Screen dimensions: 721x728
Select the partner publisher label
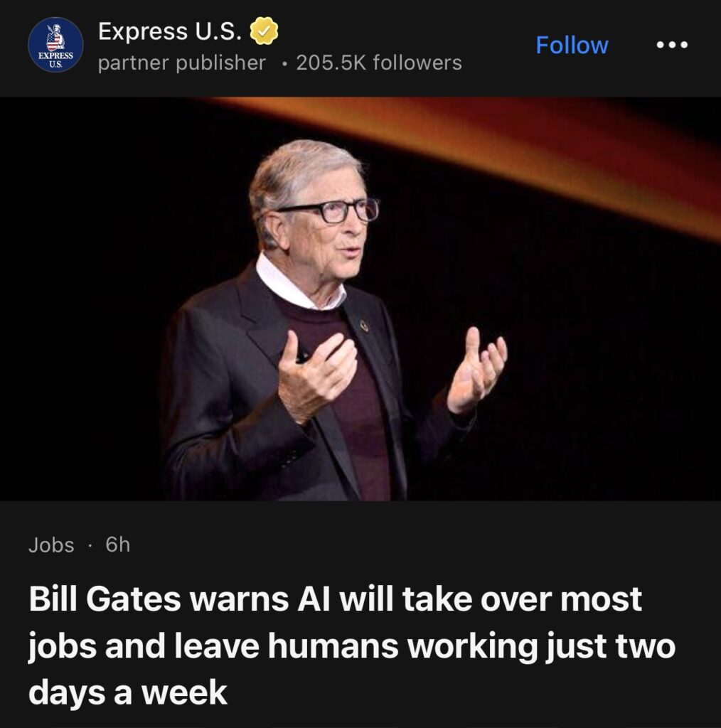pos(181,63)
